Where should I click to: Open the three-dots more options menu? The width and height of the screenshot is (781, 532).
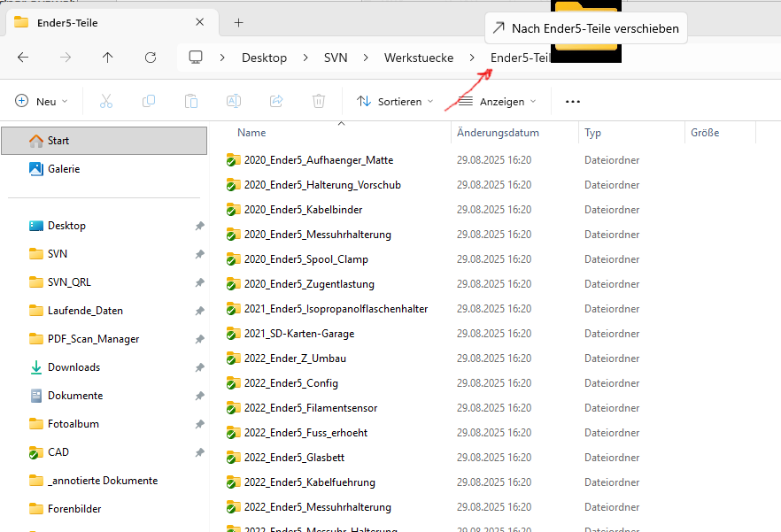click(x=573, y=102)
